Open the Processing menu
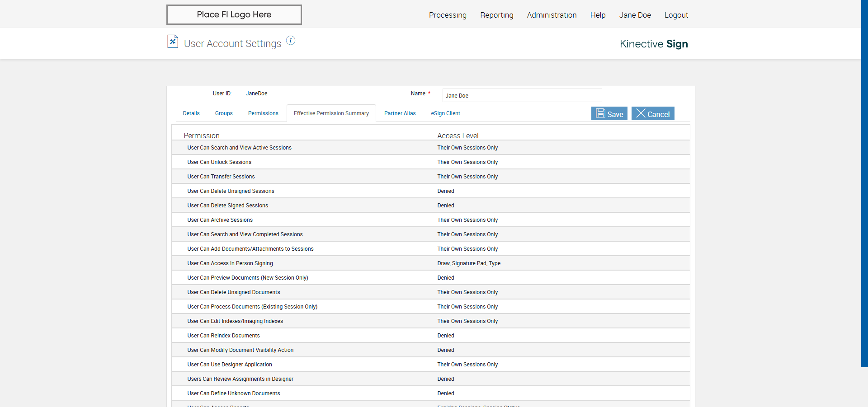Viewport: 868px width, 407px height. pyautogui.click(x=448, y=15)
